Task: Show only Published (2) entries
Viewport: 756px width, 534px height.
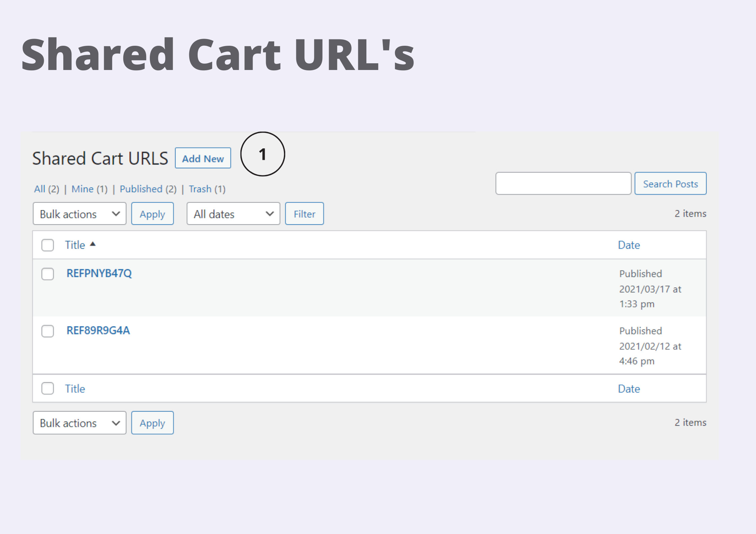Action: [x=147, y=189]
